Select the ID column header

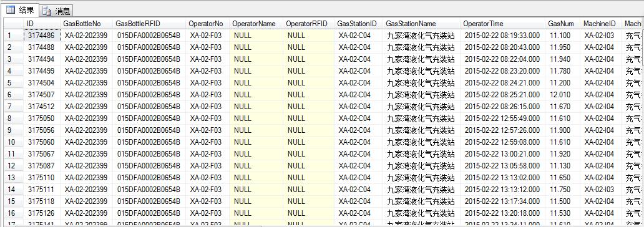(42, 24)
